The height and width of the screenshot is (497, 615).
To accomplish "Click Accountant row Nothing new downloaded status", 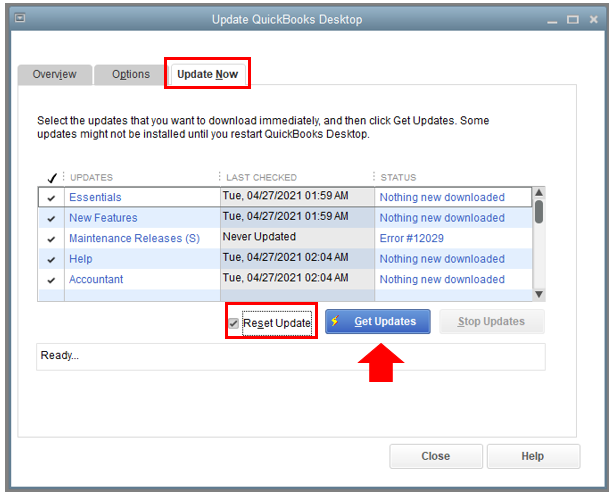I will coord(442,279).
